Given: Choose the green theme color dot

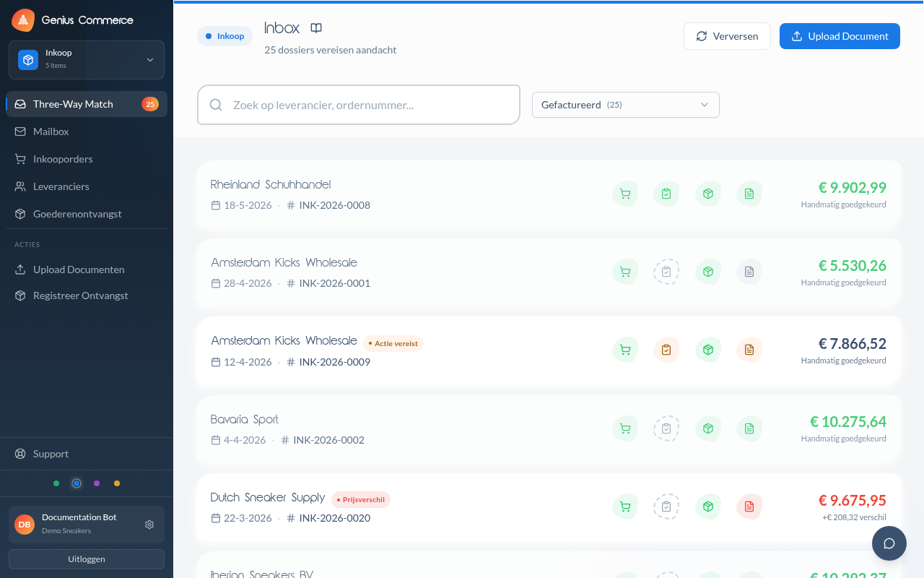Looking at the screenshot, I should [56, 483].
